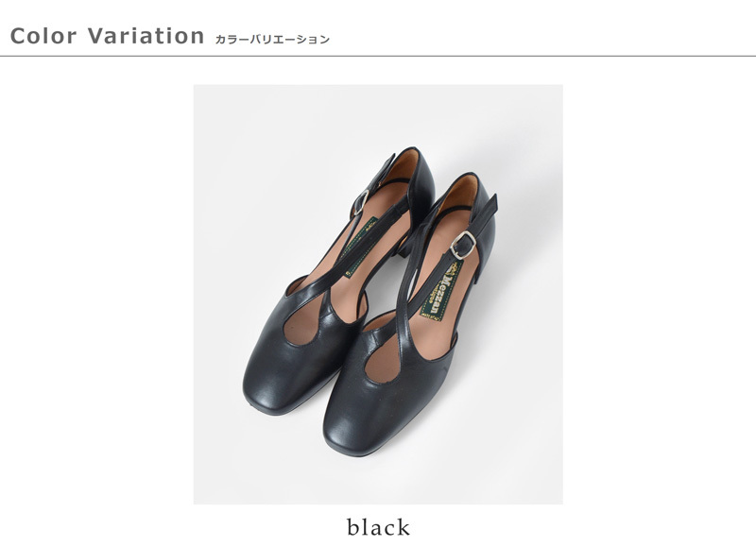Click the right shoe's silver buckle
756x546 pixels.
click(x=463, y=246)
